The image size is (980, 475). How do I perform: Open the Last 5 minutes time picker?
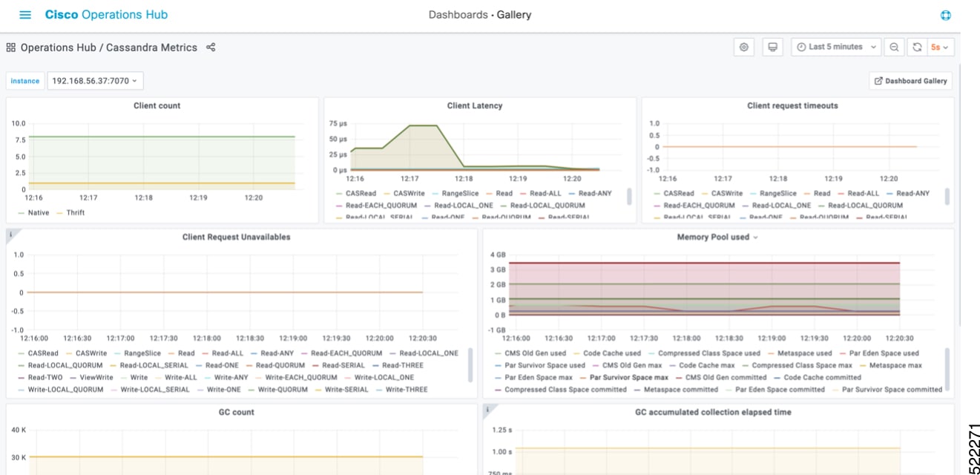point(836,47)
